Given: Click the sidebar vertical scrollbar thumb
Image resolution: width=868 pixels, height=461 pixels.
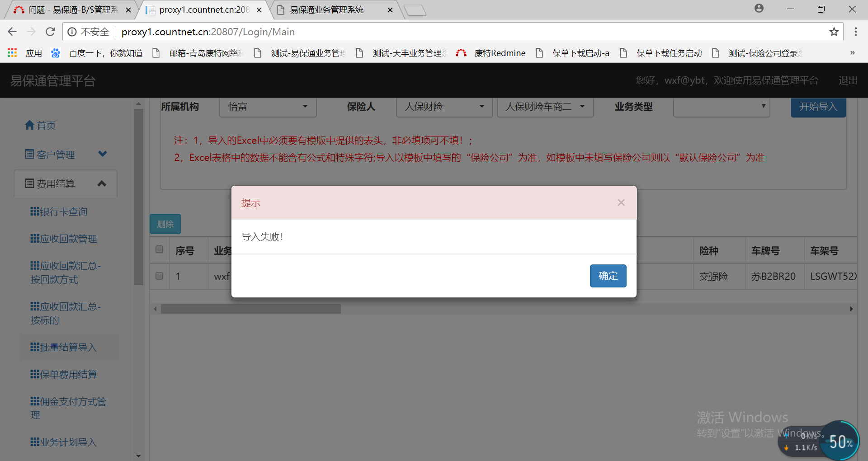Looking at the screenshot, I should click(138, 197).
